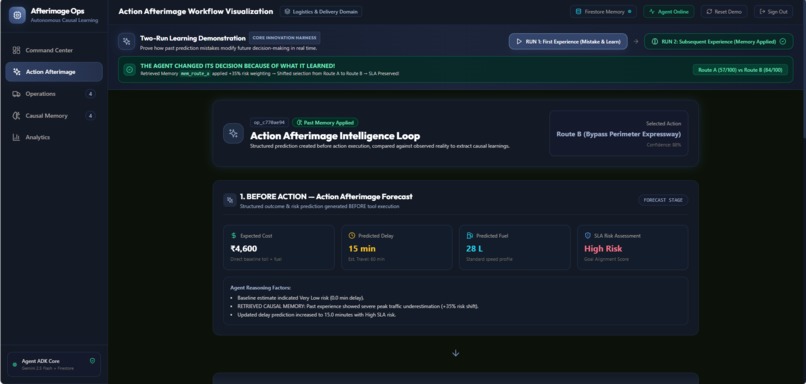Click the Operations truck icon
The width and height of the screenshot is (806, 384).
(x=16, y=94)
